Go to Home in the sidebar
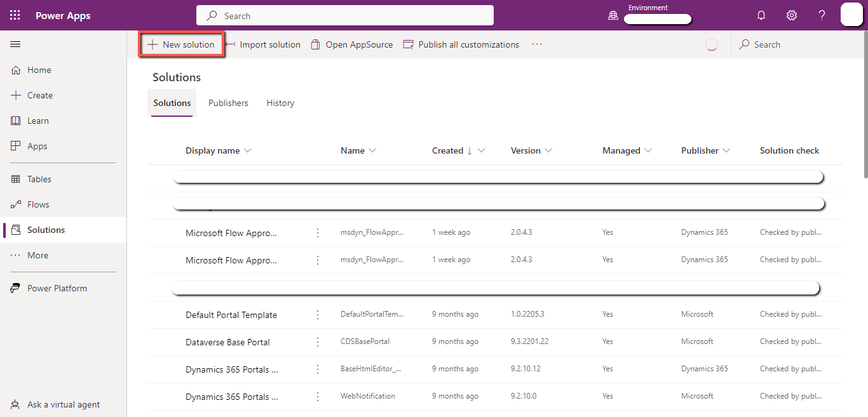Screen dimensions: 868x417 click(64, 70)
